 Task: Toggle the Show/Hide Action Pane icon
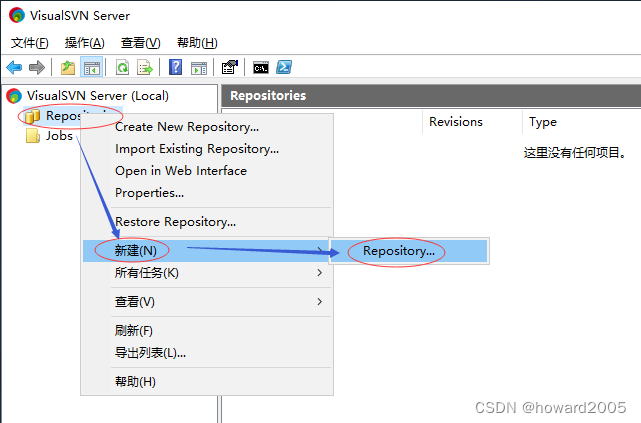point(199,68)
